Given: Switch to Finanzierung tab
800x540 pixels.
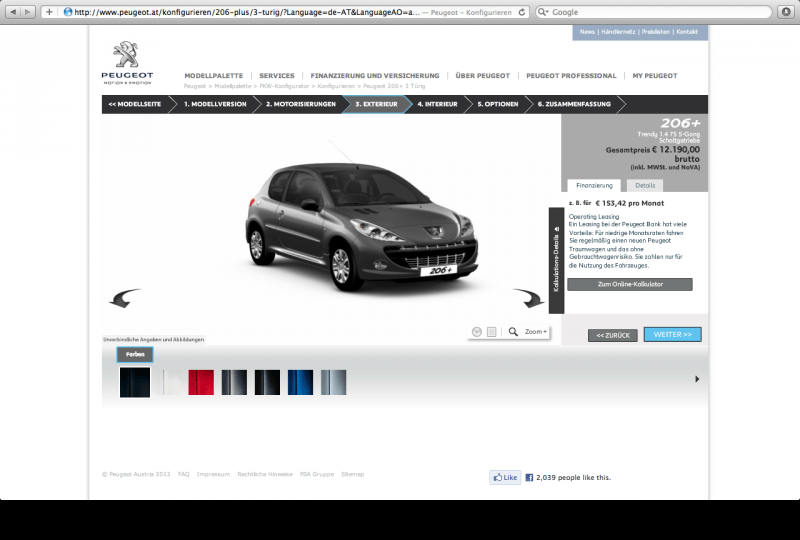Looking at the screenshot, I should (594, 186).
